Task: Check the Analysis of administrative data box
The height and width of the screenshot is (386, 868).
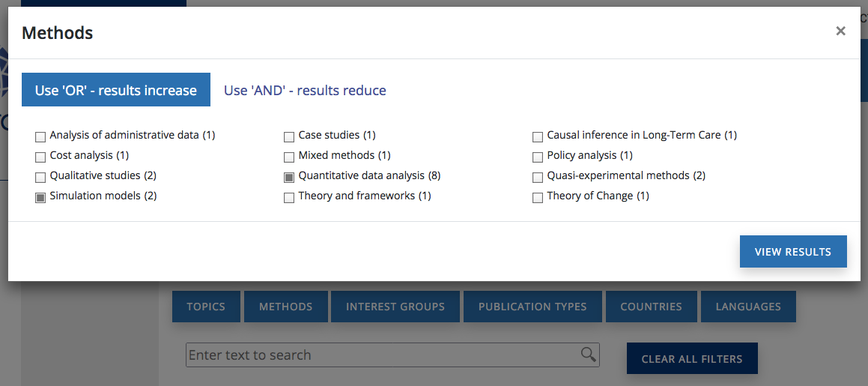Action: [40, 136]
